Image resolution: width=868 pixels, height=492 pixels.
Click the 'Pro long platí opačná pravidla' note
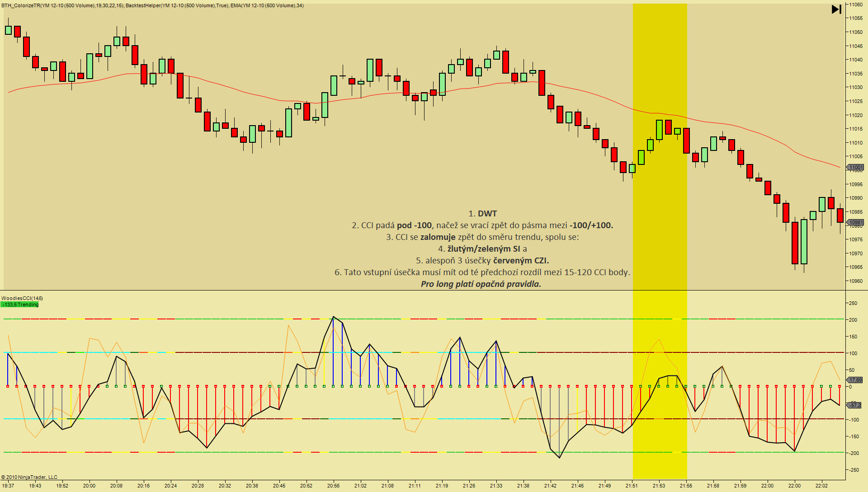coord(481,284)
